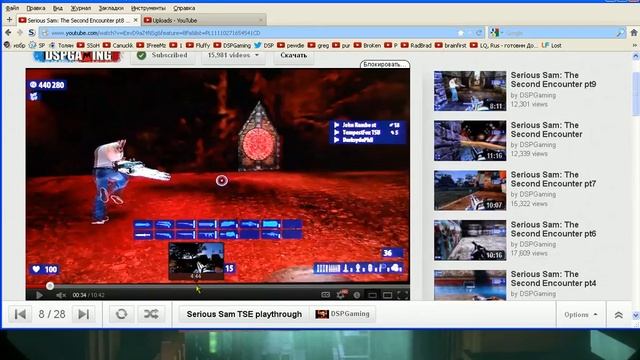Viewport: 640px width, 360px height.
Task: Reload the page from the address bar
Action: pyautogui.click(x=479, y=33)
